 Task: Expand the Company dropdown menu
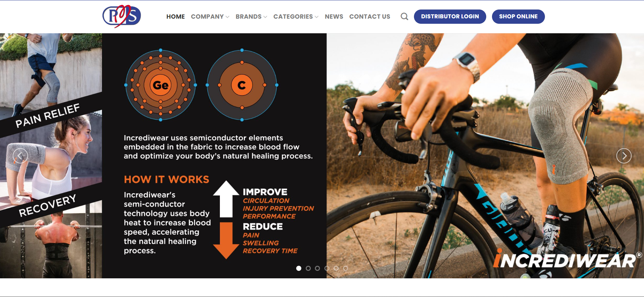[210, 17]
